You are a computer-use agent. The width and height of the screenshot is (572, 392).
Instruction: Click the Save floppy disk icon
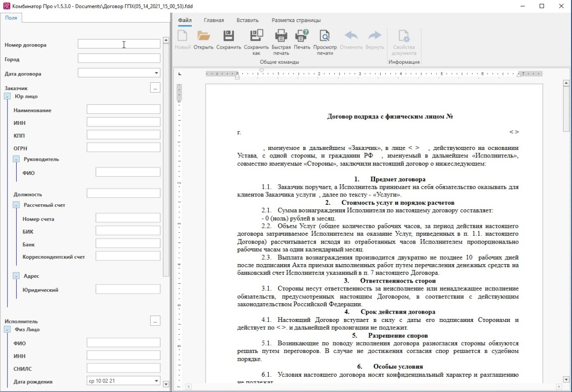228,36
